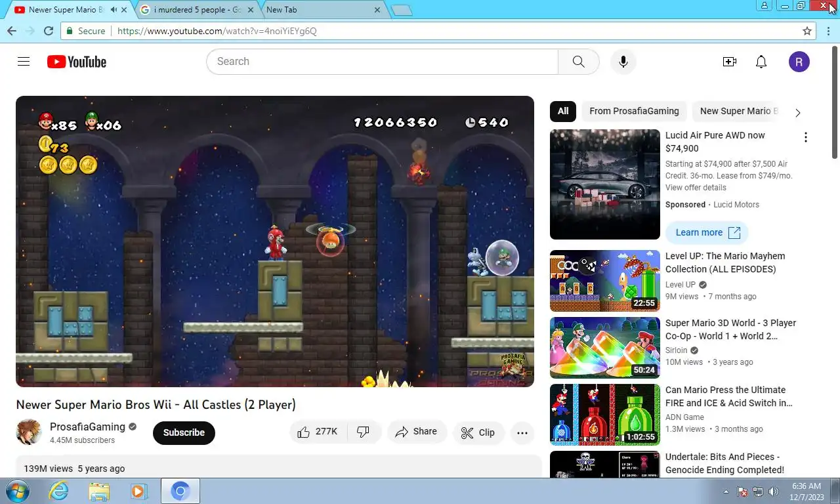This screenshot has width=840, height=504.
Task: Open Can Mario Press the Ultimate thumbnail
Action: click(605, 415)
